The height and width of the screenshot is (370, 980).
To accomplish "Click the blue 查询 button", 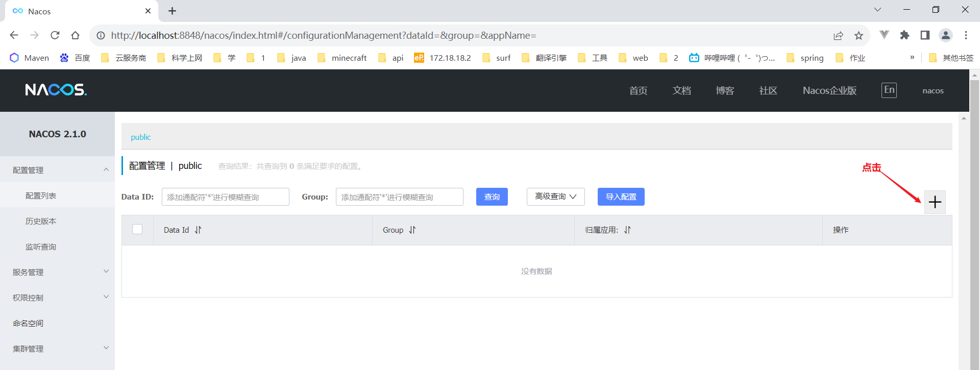I will (492, 196).
